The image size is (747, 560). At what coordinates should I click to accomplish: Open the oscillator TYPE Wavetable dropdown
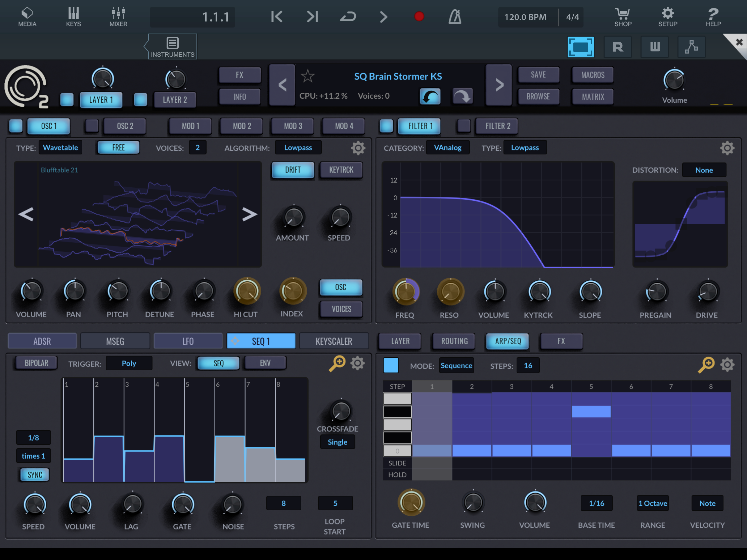[x=60, y=147]
